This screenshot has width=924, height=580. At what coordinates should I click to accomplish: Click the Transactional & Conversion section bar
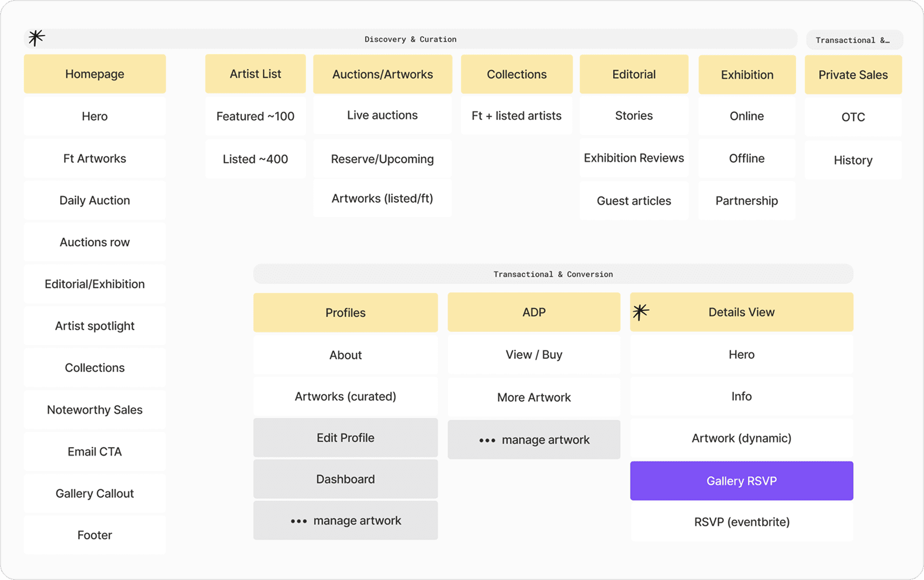click(x=553, y=274)
